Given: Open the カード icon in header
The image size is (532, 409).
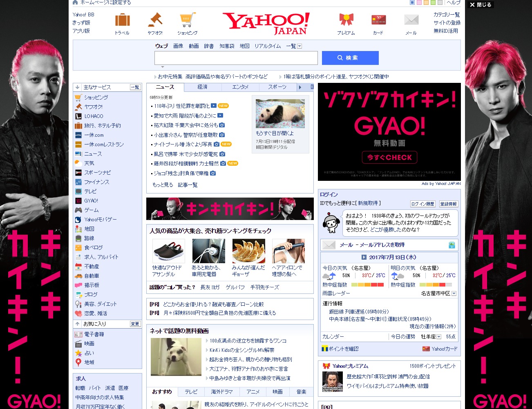Looking at the screenshot, I should pos(378,20).
